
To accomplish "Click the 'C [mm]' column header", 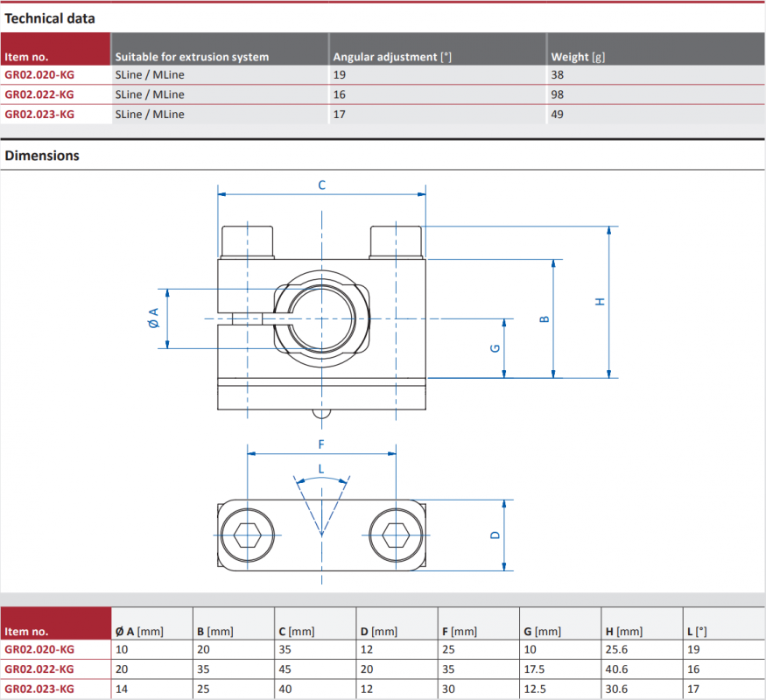I will [x=297, y=631].
